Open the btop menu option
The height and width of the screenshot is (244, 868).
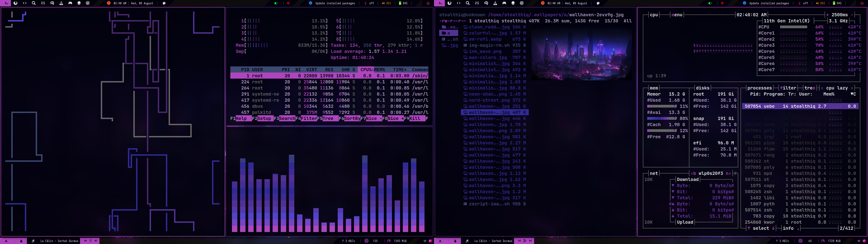[677, 15]
